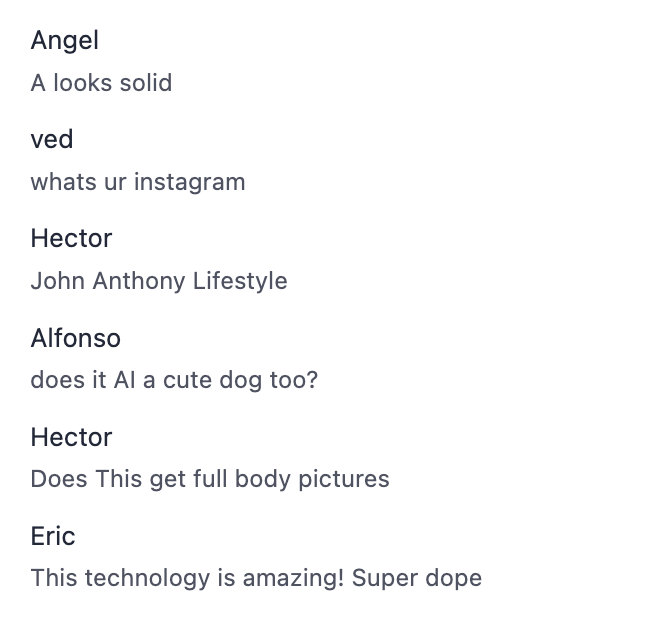This screenshot has height=620, width=670.
Task: Open Eric's username
Action: point(53,536)
